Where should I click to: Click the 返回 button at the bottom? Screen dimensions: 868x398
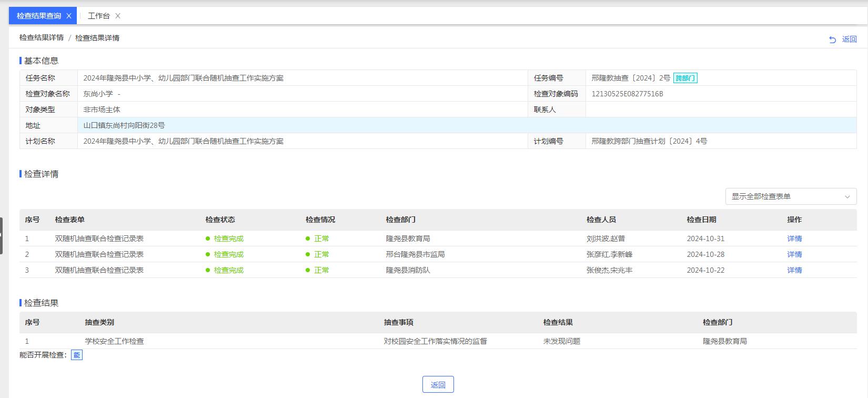pos(438,385)
